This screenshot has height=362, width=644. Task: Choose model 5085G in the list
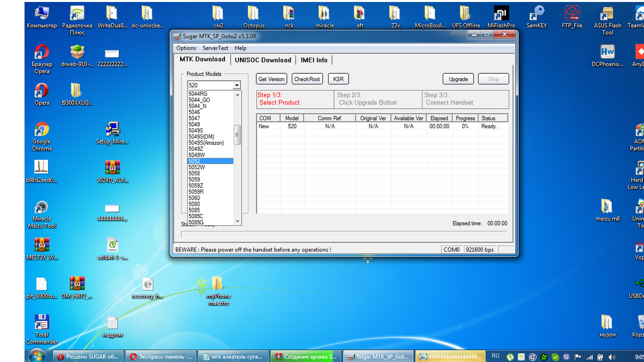tap(210, 222)
